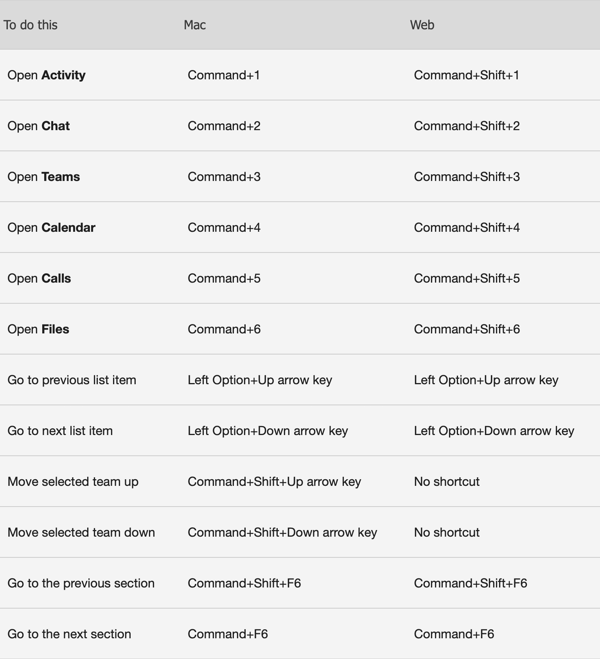Viewport: 600px width, 659px height.
Task: Select the Mac column header
Action: pyautogui.click(x=195, y=25)
